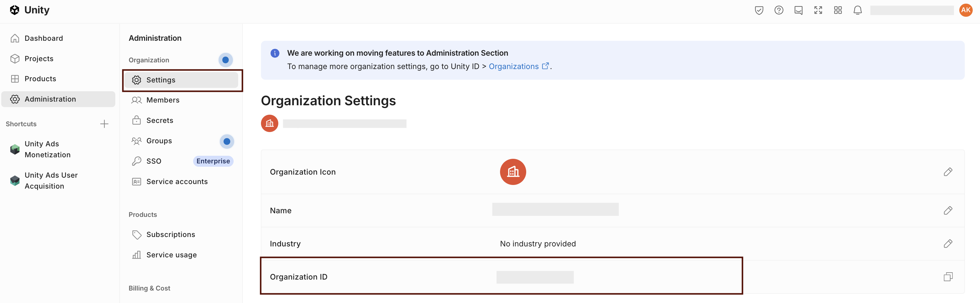Open the notifications bell
980x303 pixels.
857,10
